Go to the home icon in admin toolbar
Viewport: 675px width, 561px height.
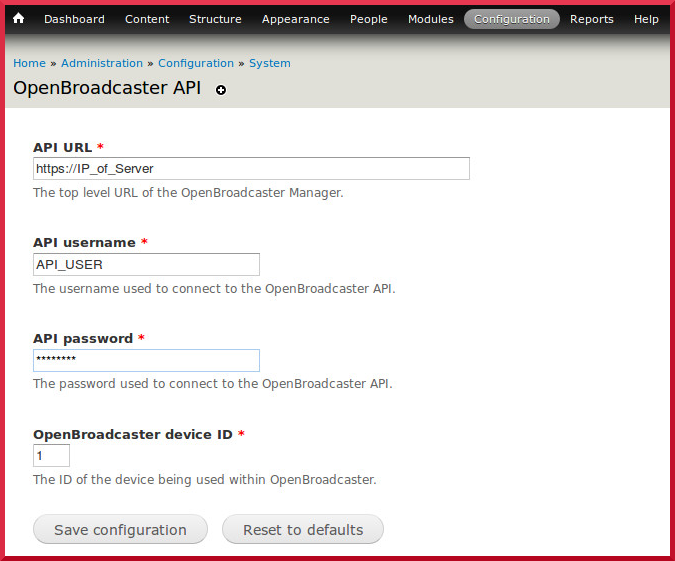click(x=19, y=19)
